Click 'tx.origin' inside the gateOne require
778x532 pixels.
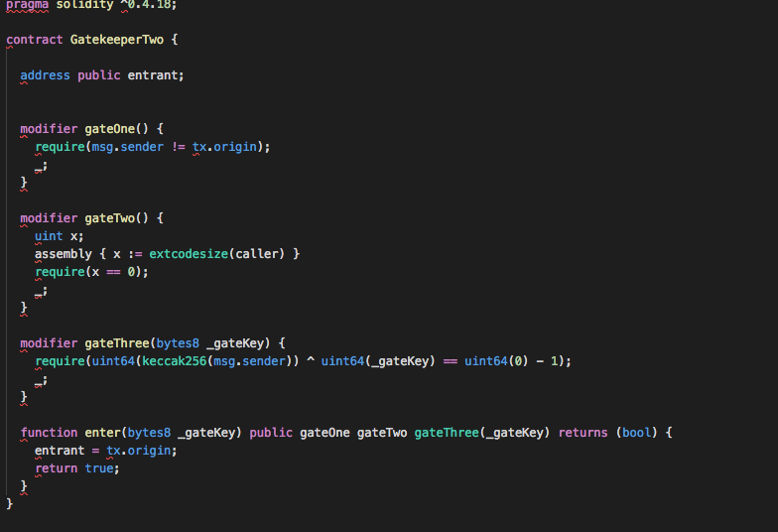coord(224,147)
